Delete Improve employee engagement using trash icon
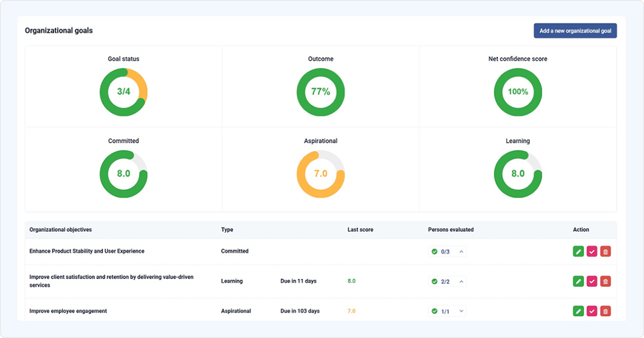Screen dimensions: 644x338 pos(605,310)
